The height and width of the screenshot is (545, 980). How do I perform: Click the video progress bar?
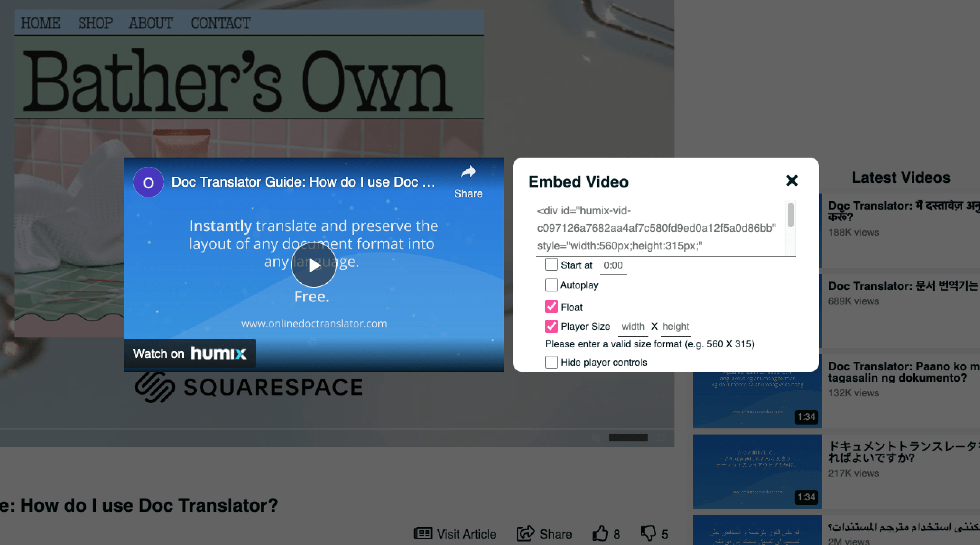click(337, 429)
